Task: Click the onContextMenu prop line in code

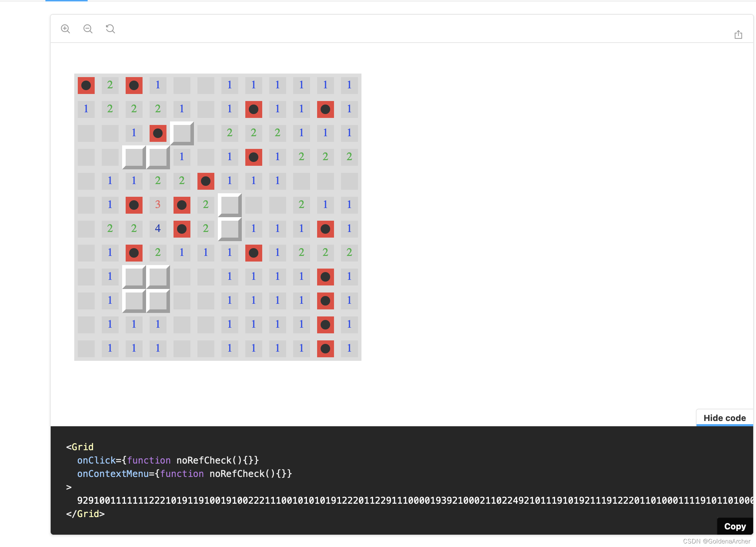Action: (185, 474)
